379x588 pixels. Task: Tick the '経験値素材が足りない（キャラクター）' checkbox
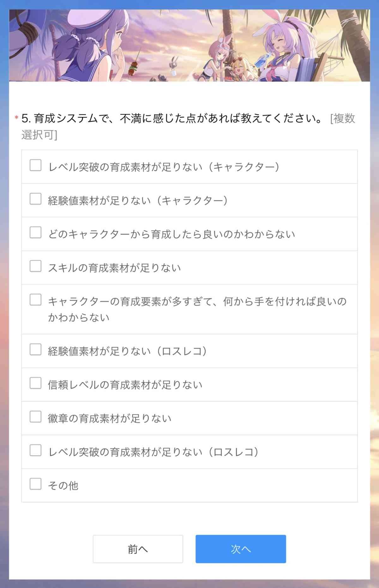(x=35, y=199)
